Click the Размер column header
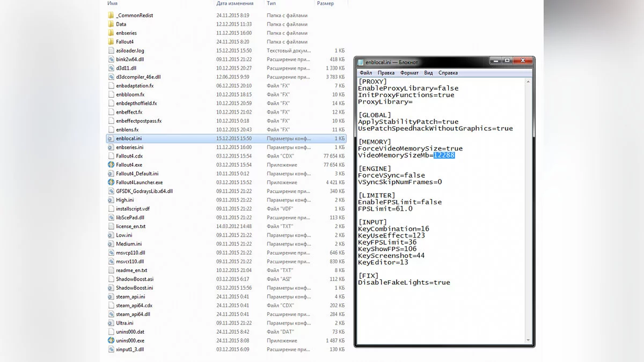Image resolution: width=644 pixels, height=362 pixels. 325,3
